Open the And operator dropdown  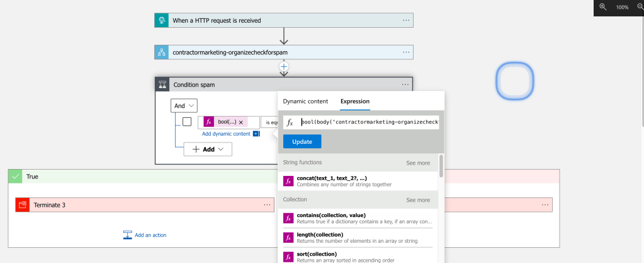(x=184, y=106)
